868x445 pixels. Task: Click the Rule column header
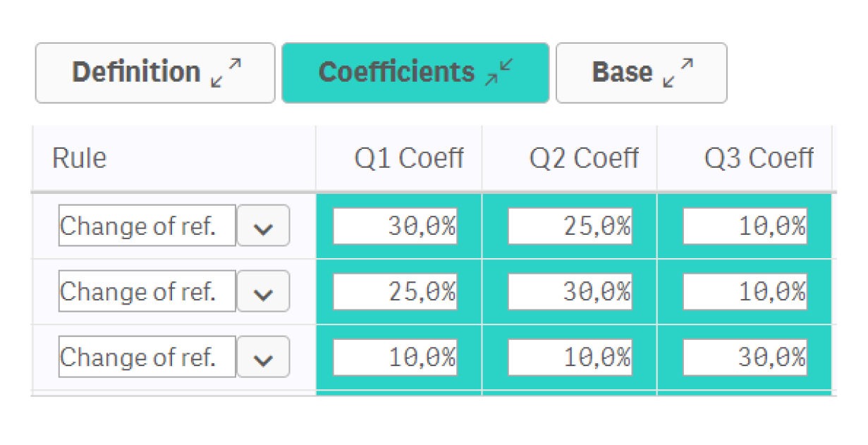coord(79,159)
